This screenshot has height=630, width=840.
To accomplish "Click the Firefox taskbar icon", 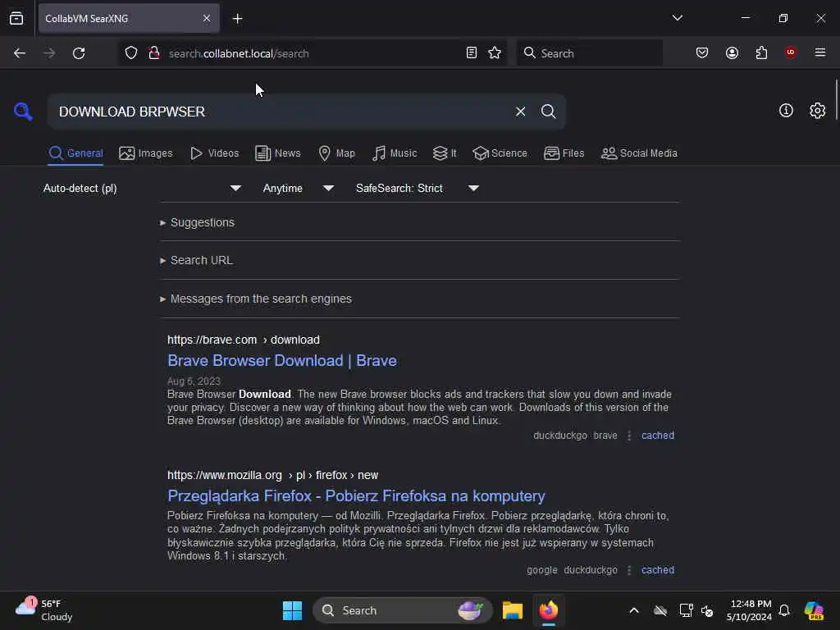I will (x=549, y=610).
